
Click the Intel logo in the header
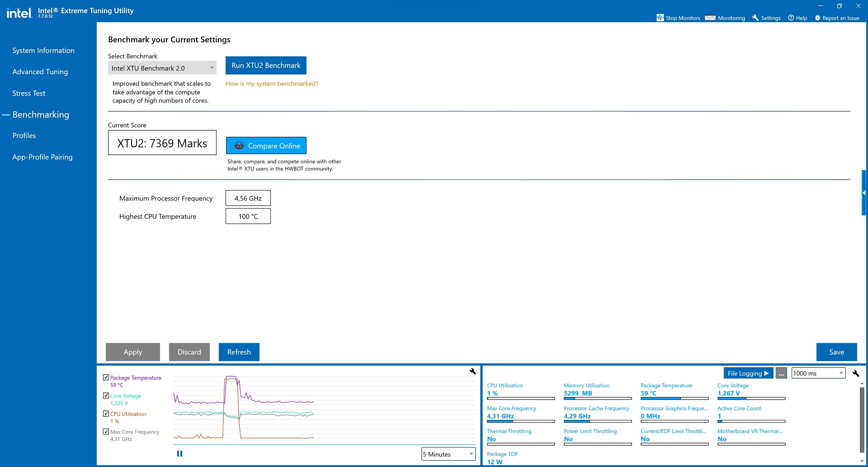(x=19, y=13)
